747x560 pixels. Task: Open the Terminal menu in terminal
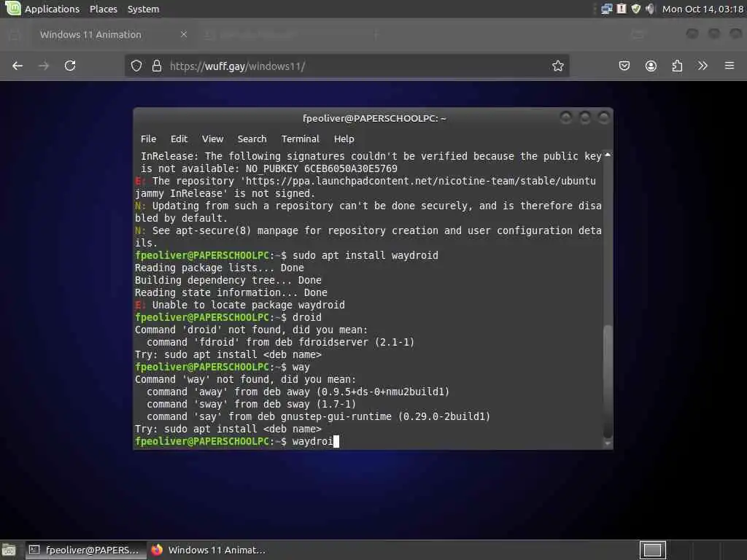point(300,139)
